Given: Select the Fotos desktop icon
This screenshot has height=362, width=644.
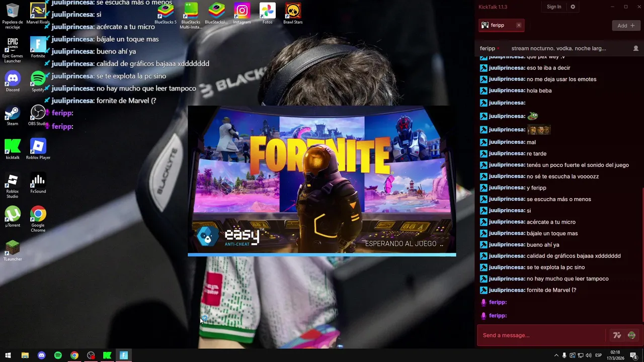Looking at the screenshot, I should click(x=268, y=14).
